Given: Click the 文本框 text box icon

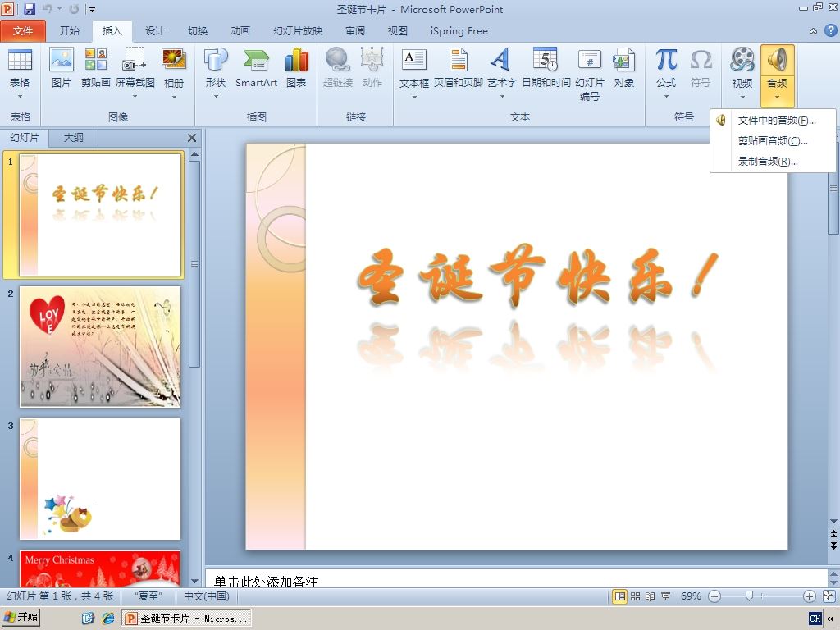Looking at the screenshot, I should (x=414, y=60).
